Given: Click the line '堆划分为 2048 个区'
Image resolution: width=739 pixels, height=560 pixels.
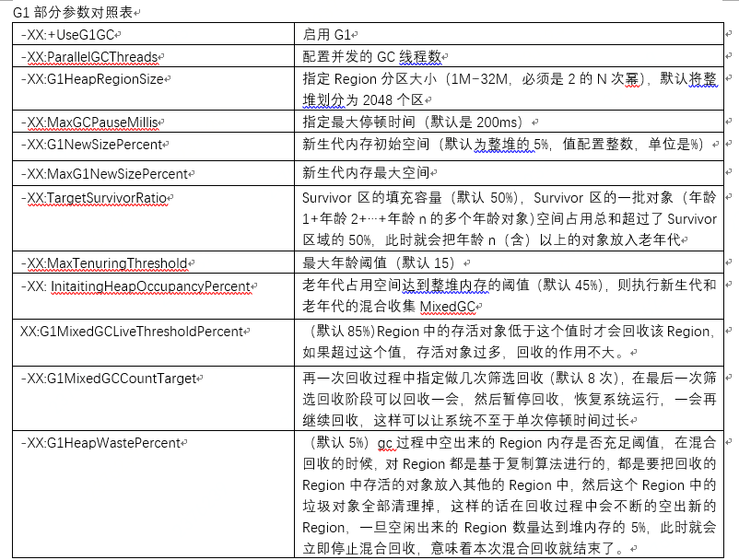Looking at the screenshot, I should pyautogui.click(x=363, y=100).
